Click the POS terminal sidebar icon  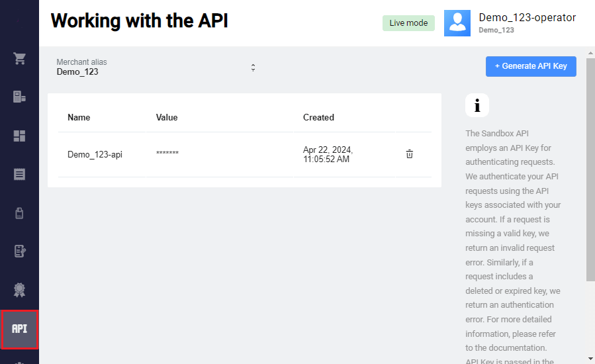coord(19,97)
